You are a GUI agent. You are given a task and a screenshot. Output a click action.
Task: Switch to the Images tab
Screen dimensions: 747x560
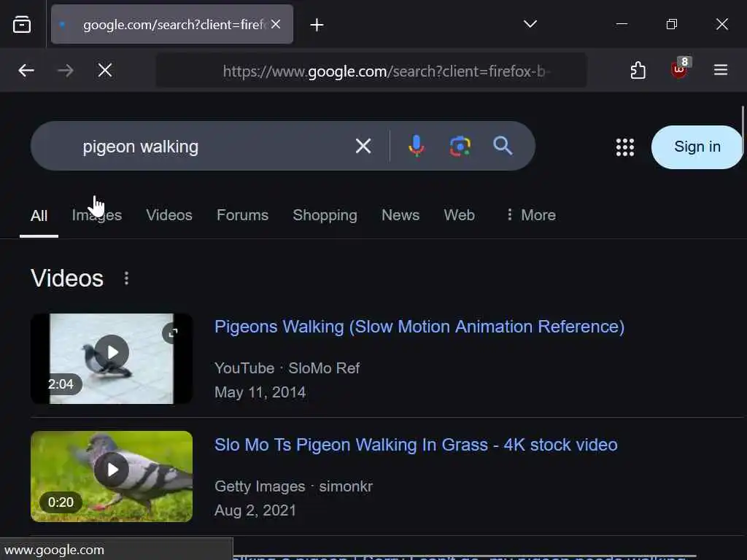pos(97,215)
